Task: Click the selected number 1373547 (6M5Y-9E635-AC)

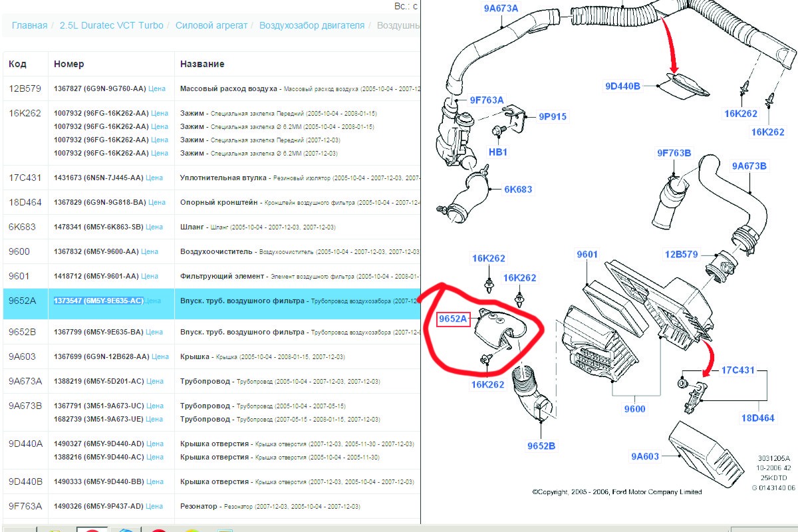Action: [x=98, y=301]
